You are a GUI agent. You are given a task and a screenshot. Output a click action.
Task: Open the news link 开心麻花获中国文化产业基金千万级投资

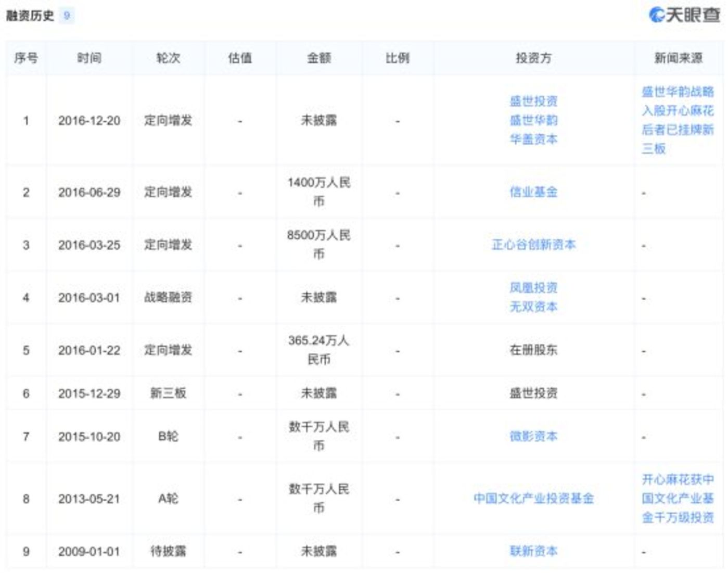[678, 499]
